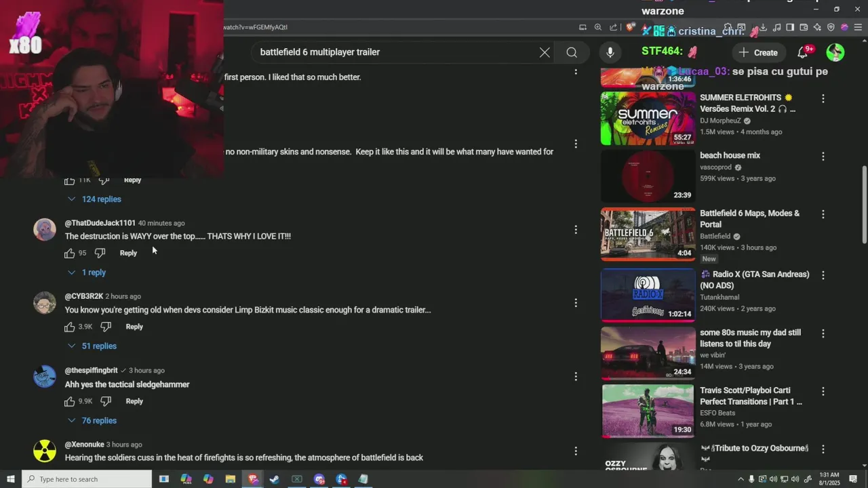Image resolution: width=868 pixels, height=488 pixels.
Task: Open Brave VPN shield icon
Action: [x=831, y=27]
